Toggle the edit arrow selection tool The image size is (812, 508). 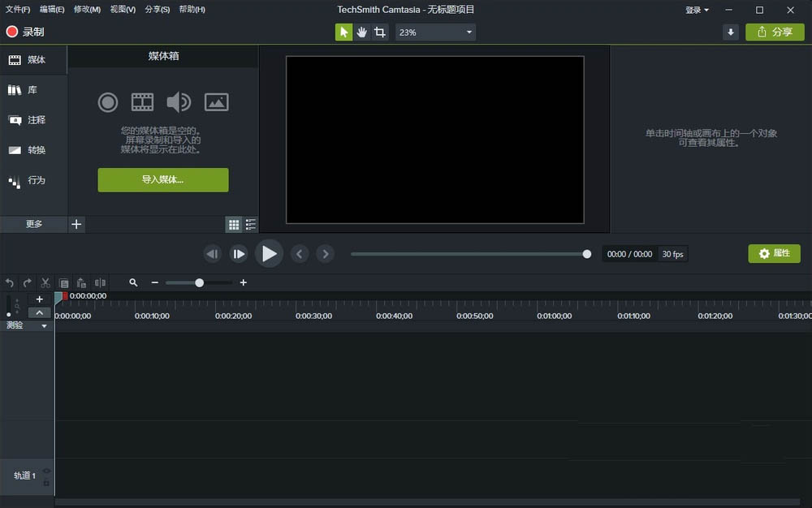point(343,32)
